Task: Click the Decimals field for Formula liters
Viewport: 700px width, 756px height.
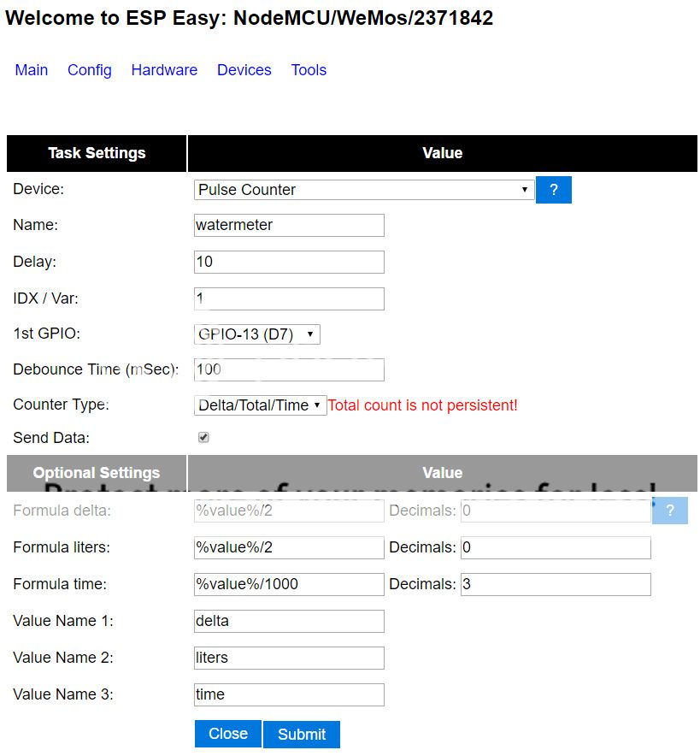Action: coord(556,547)
